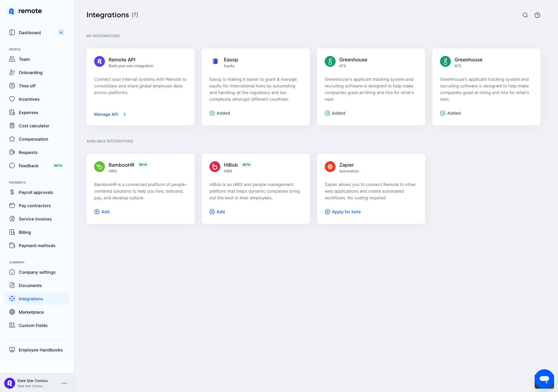
Task: Click the Service invoices icon
Action: pyautogui.click(x=12, y=219)
